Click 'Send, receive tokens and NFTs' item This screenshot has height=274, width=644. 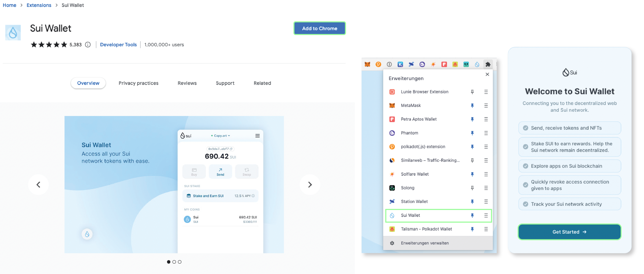click(569, 128)
